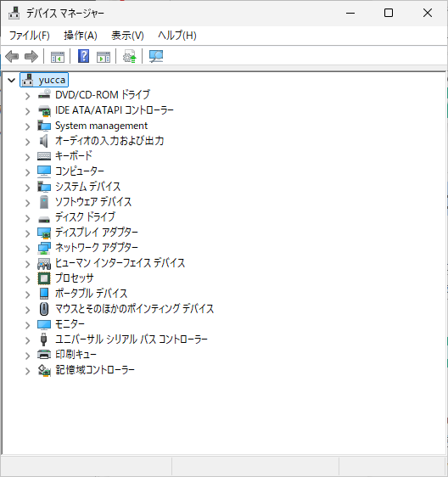Collapse the yucca root node
The width and height of the screenshot is (448, 477).
12,81
